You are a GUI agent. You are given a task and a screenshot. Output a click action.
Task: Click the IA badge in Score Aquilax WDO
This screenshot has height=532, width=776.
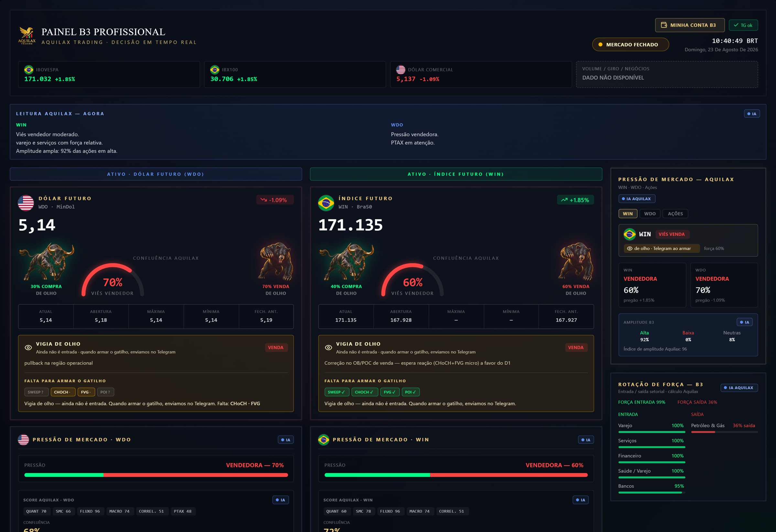pyautogui.click(x=280, y=500)
